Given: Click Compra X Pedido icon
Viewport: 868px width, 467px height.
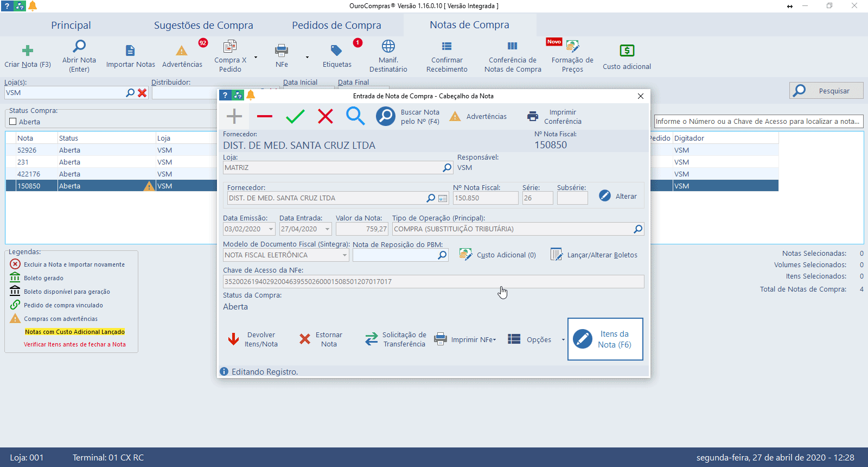Looking at the screenshot, I should [x=230, y=46].
